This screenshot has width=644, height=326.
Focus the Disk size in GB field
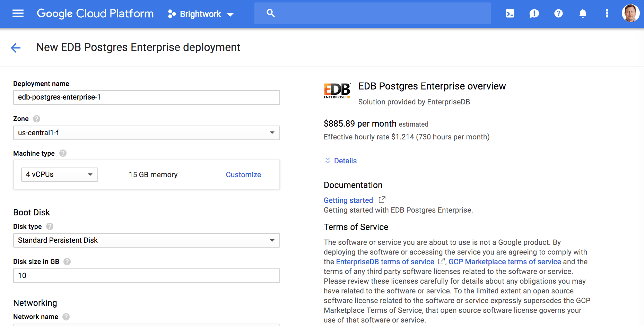pyautogui.click(x=147, y=276)
